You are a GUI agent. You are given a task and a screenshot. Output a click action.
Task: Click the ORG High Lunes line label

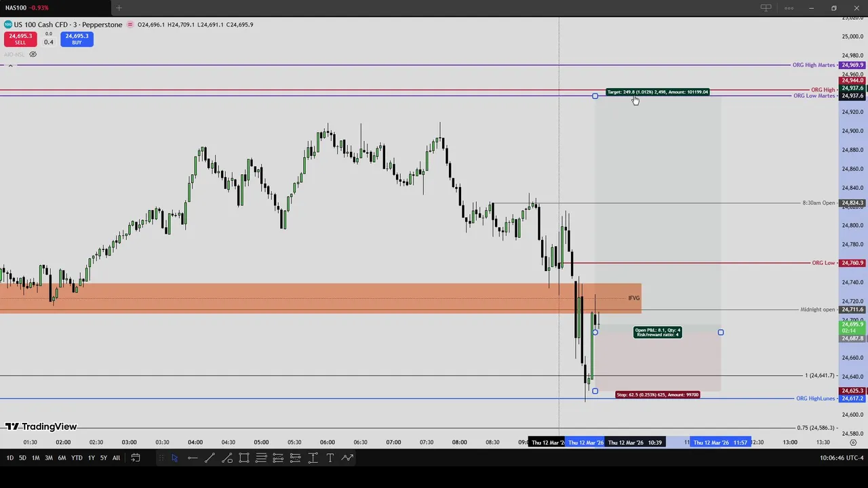tap(816, 399)
